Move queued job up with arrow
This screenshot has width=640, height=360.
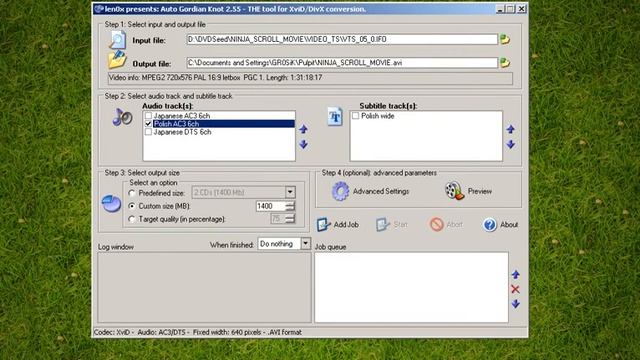coord(516,274)
